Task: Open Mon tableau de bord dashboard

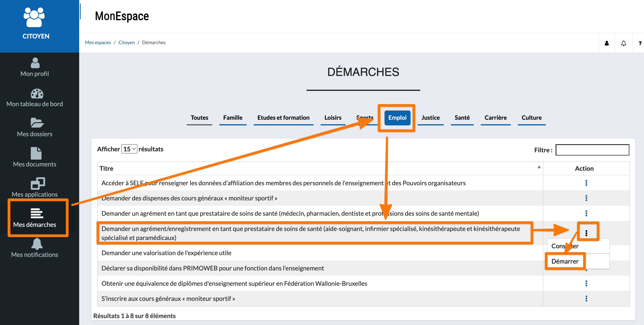Action: point(35,98)
